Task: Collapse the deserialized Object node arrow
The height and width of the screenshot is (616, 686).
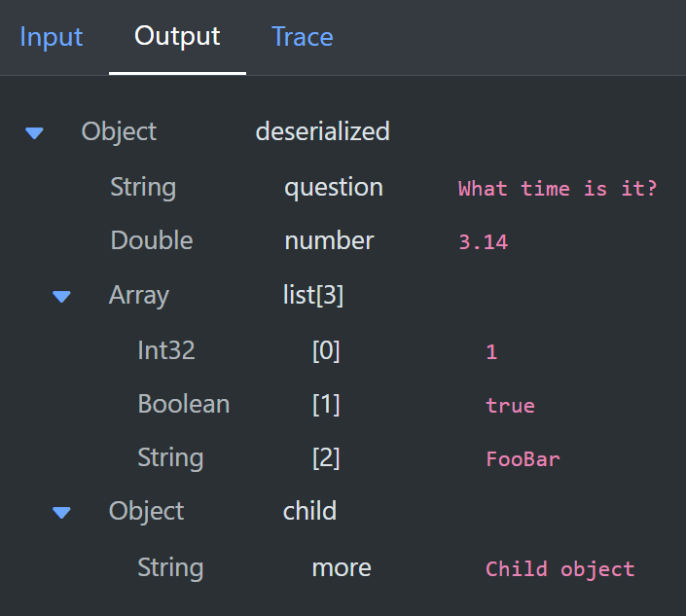Action: click(35, 132)
